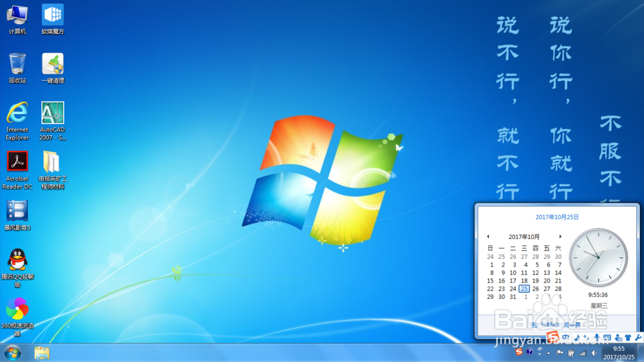Toggle the Sogou 中 Chinese/English mode

pyautogui.click(x=566, y=338)
